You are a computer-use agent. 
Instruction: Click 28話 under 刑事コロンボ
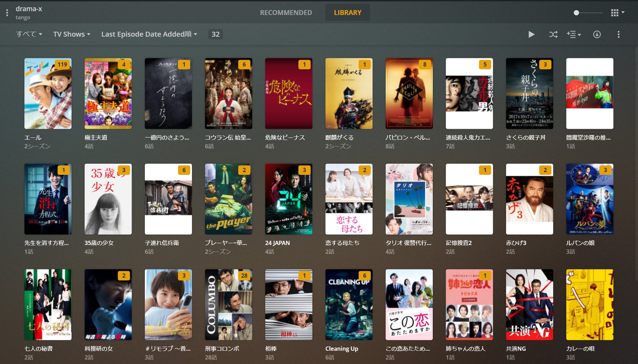[x=211, y=357]
